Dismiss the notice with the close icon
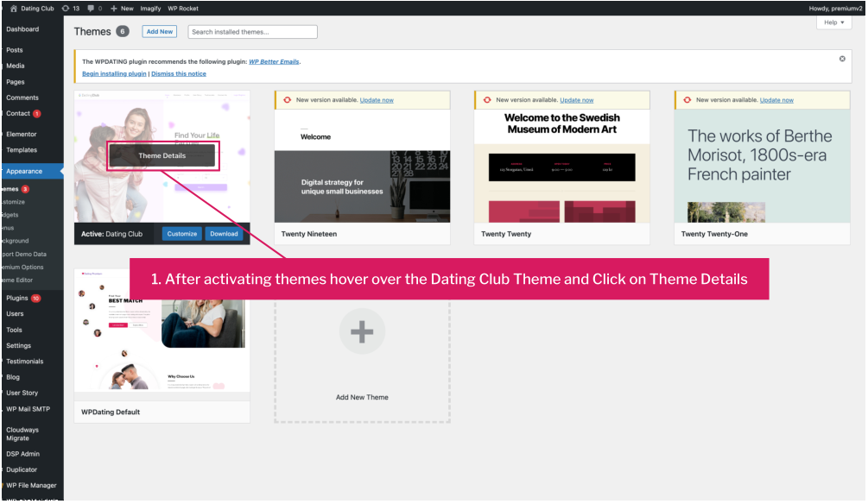The image size is (868, 504). pos(842,59)
